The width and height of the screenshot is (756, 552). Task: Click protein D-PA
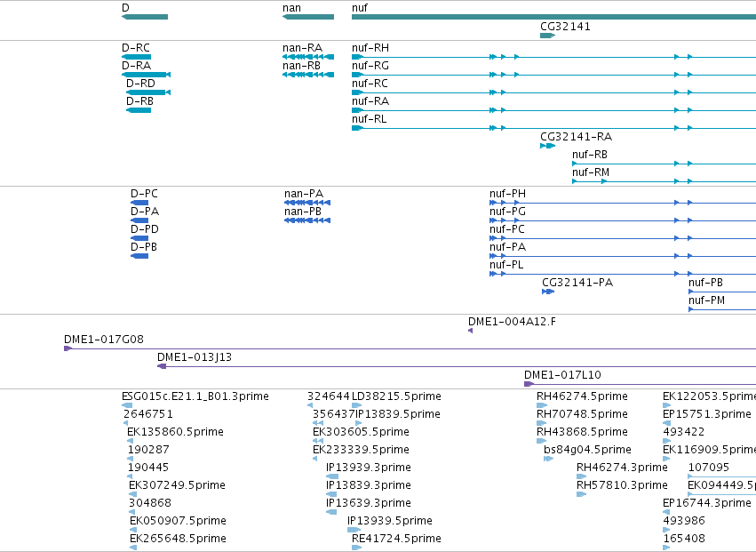click(x=139, y=220)
